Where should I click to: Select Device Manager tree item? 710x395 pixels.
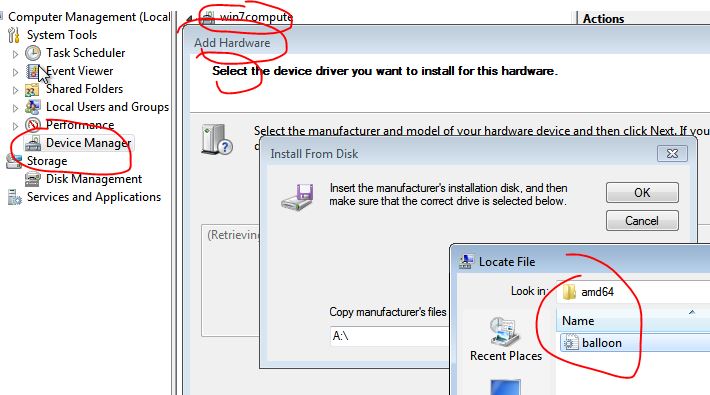point(88,143)
